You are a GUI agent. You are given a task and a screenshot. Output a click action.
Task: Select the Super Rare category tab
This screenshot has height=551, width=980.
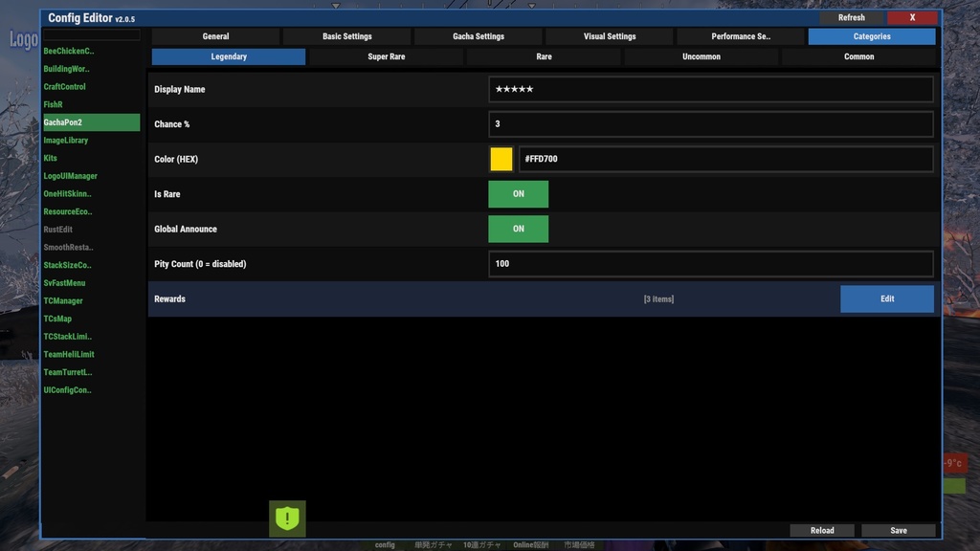(386, 56)
